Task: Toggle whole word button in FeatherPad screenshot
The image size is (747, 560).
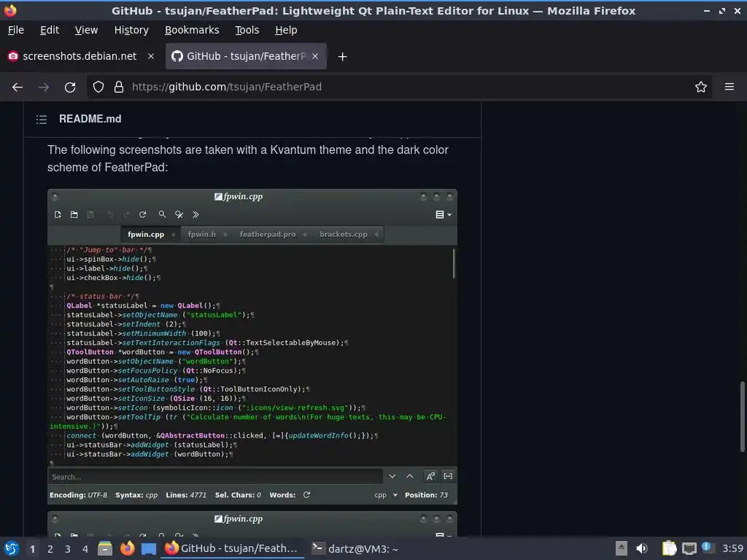Action: click(449, 476)
